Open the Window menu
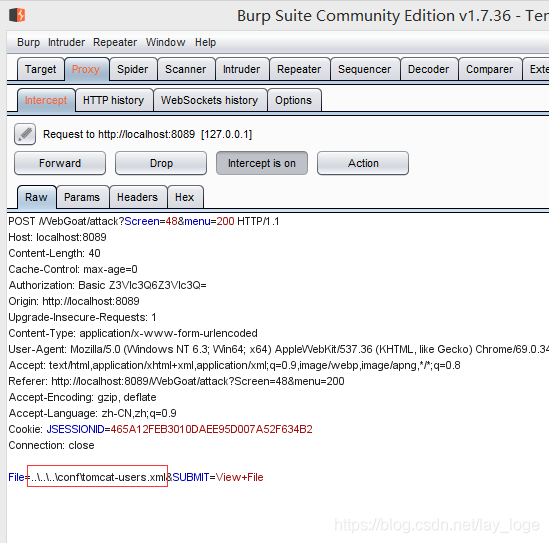549x543 pixels. click(x=166, y=42)
